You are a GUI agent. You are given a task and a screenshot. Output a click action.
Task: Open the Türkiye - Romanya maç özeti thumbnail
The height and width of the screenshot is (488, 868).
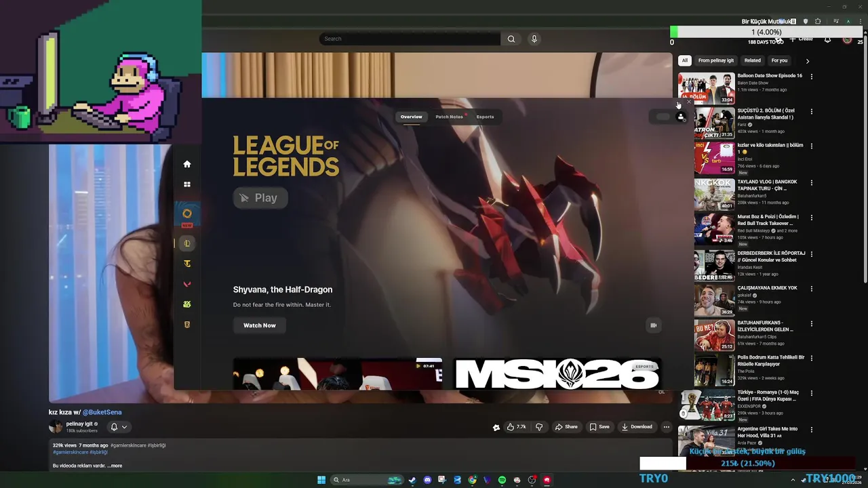706,405
